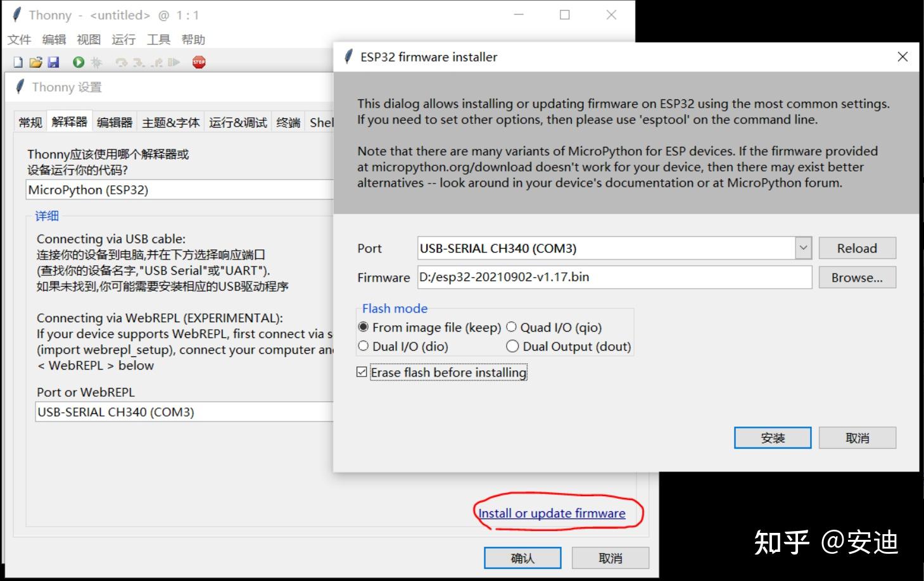924x581 pixels.
Task: Switch to the 编辑器 settings tab
Action: [115, 122]
